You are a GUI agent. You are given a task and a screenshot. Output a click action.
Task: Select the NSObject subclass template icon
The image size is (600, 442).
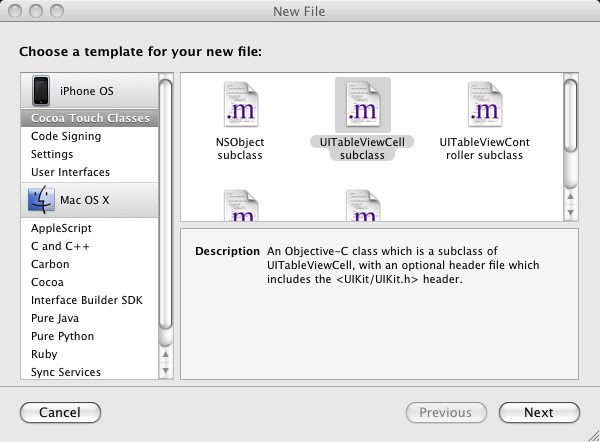[x=241, y=105]
